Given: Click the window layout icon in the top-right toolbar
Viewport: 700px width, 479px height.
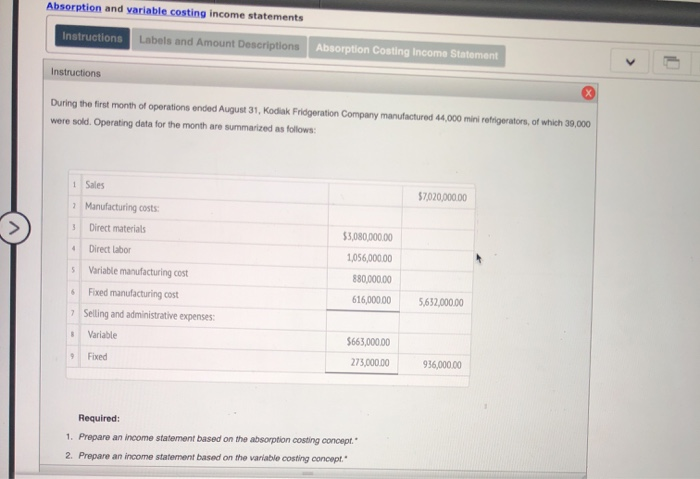Looking at the screenshot, I should pos(671,62).
